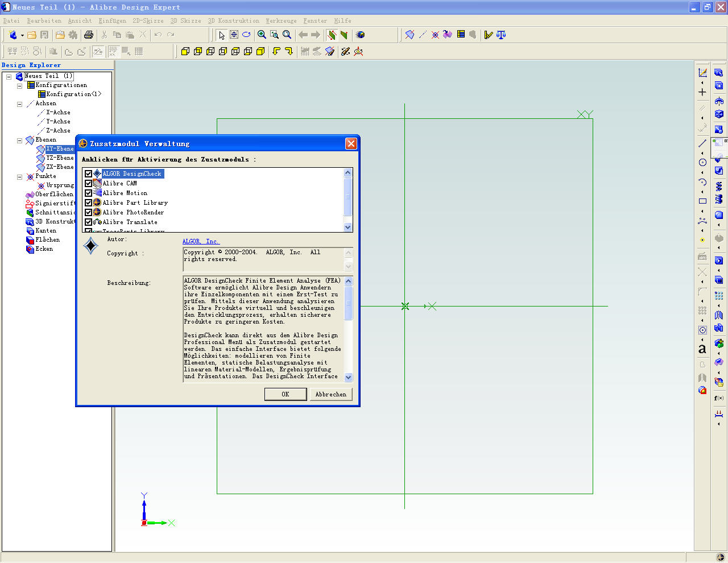Click the Abbrechen button
Image resolution: width=728 pixels, height=563 pixels.
(x=331, y=394)
